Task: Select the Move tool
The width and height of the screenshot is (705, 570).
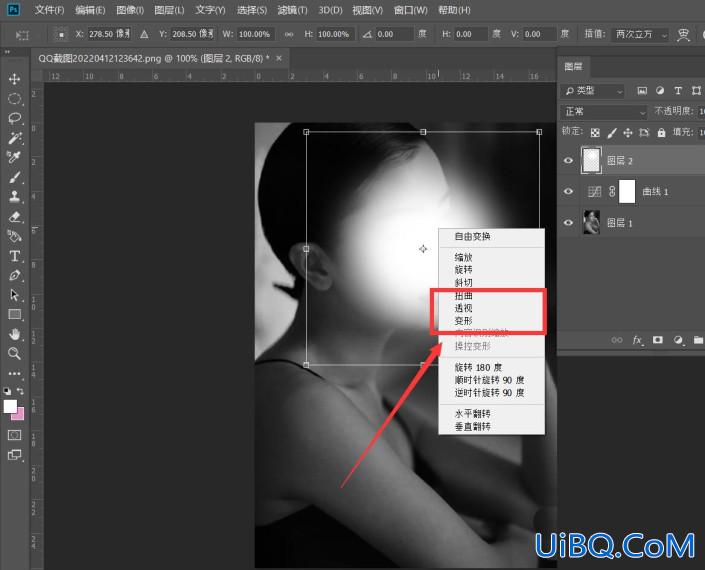Action: click(14, 79)
